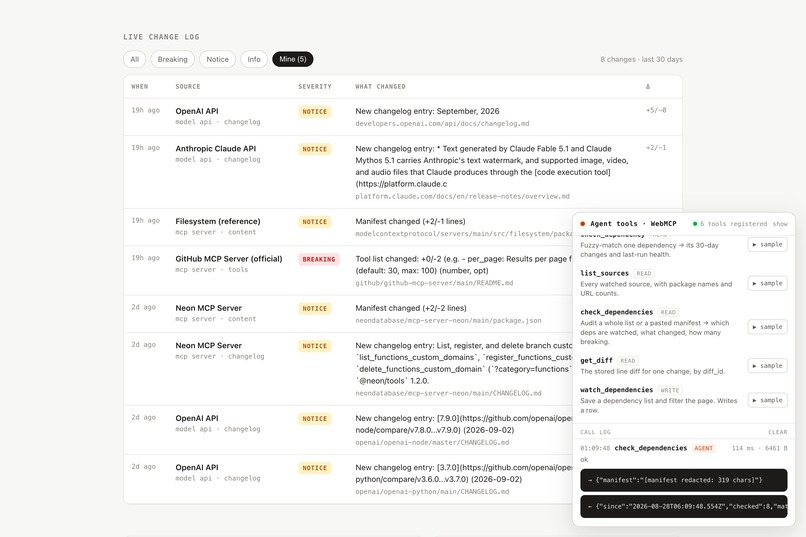Screen dimensions: 806x537
Task: Open Neon MCP Server row with package.json manifest
Action: tap(348, 313)
